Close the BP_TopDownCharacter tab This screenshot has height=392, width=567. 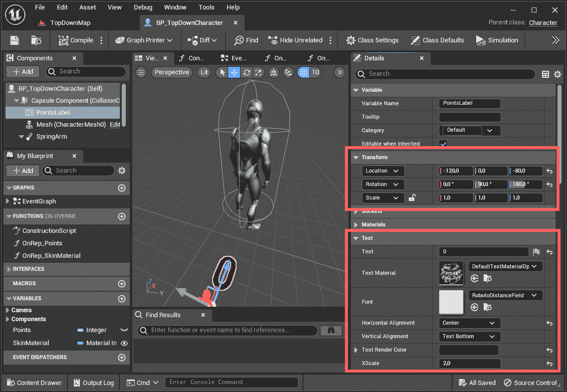tap(236, 23)
